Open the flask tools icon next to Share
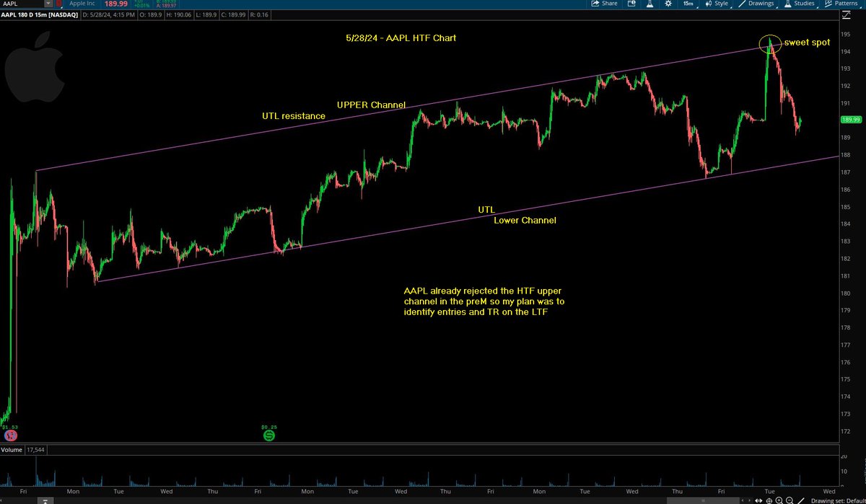Screen dimensions: 866x504 [x=649, y=4]
